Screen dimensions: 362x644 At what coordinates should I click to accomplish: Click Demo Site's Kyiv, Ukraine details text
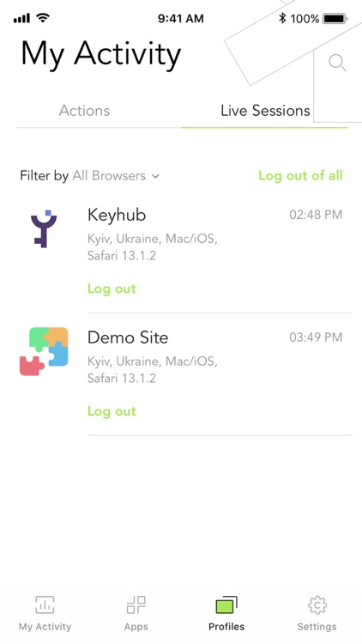pyautogui.click(x=153, y=369)
